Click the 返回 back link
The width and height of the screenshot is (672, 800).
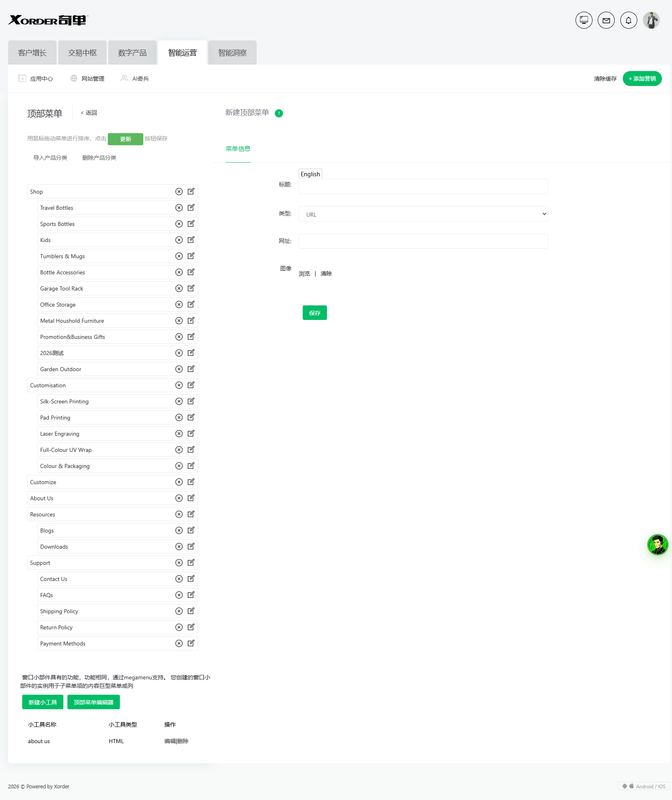pos(89,113)
